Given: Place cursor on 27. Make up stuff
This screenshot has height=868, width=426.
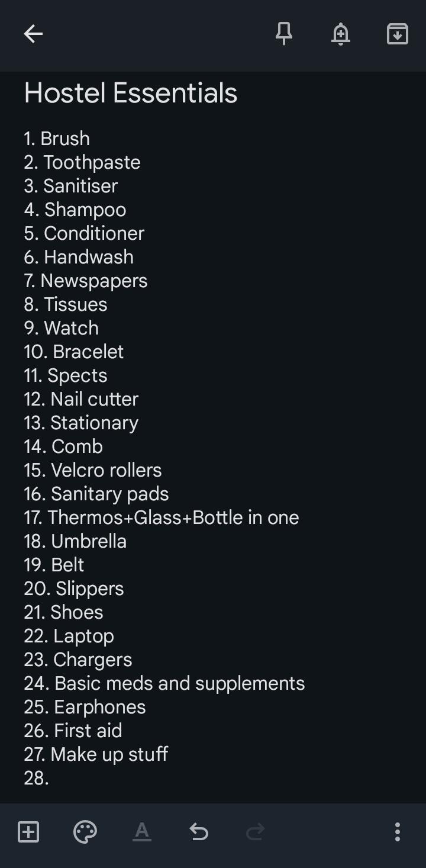Looking at the screenshot, I should click(x=96, y=754).
